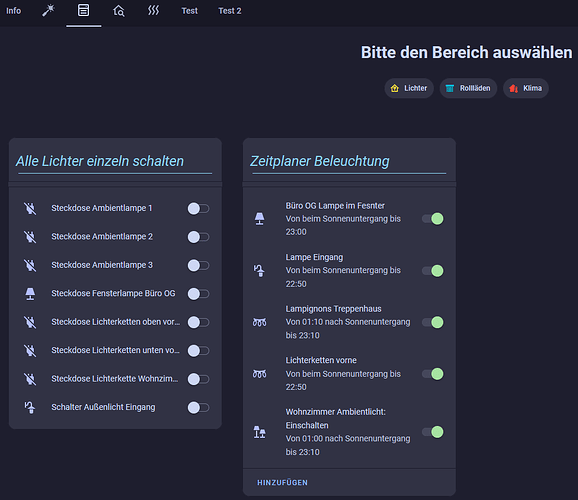Click the Fensterlampe Büro OG lamp icon
This screenshot has width=578, height=500.
click(x=30, y=294)
